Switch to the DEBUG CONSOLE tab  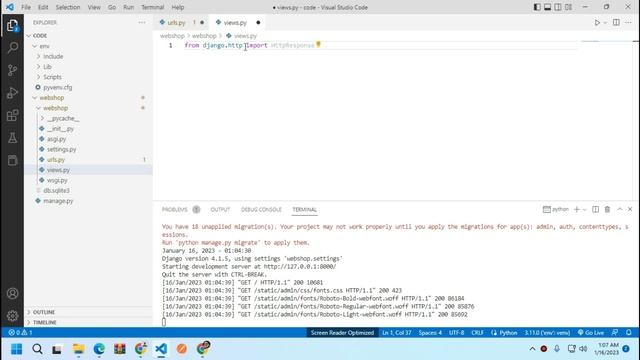[261, 209]
